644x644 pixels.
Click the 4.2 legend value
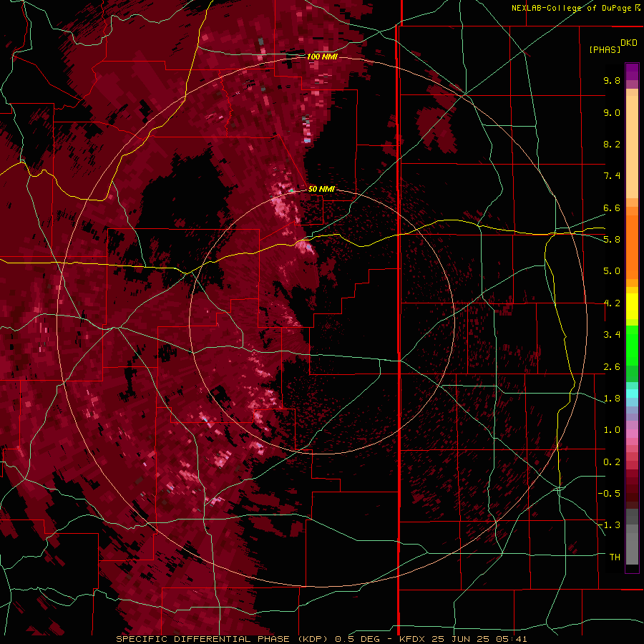coord(612,303)
